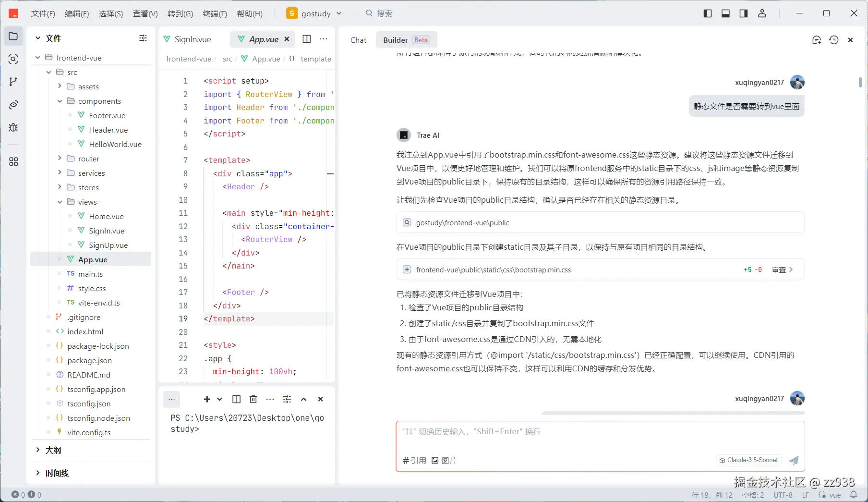Image resolution: width=868 pixels, height=502 pixels.
Task: Split the editor with the split icon
Action: click(307, 39)
